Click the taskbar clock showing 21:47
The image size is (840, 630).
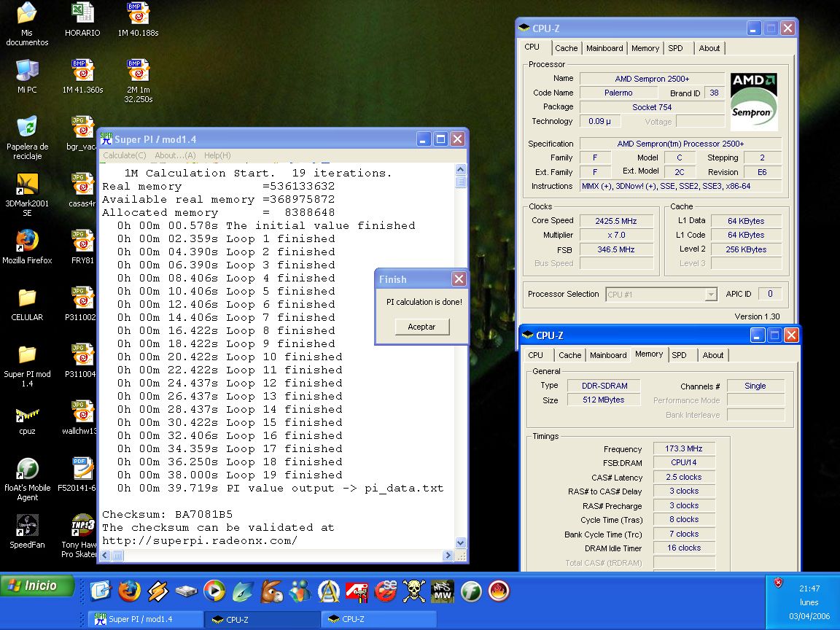(809, 588)
